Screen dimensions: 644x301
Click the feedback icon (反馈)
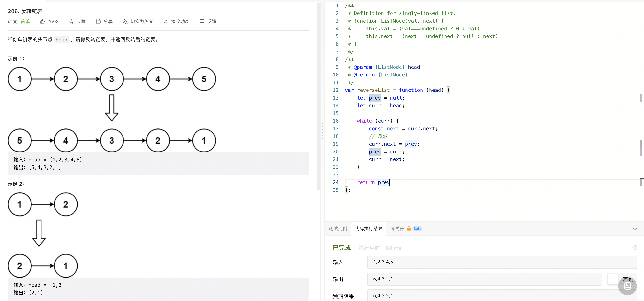pyautogui.click(x=202, y=22)
